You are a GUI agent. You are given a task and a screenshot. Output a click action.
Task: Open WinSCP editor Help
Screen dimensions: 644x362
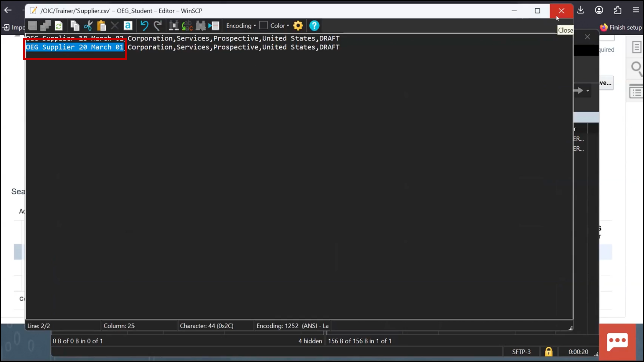[314, 25]
